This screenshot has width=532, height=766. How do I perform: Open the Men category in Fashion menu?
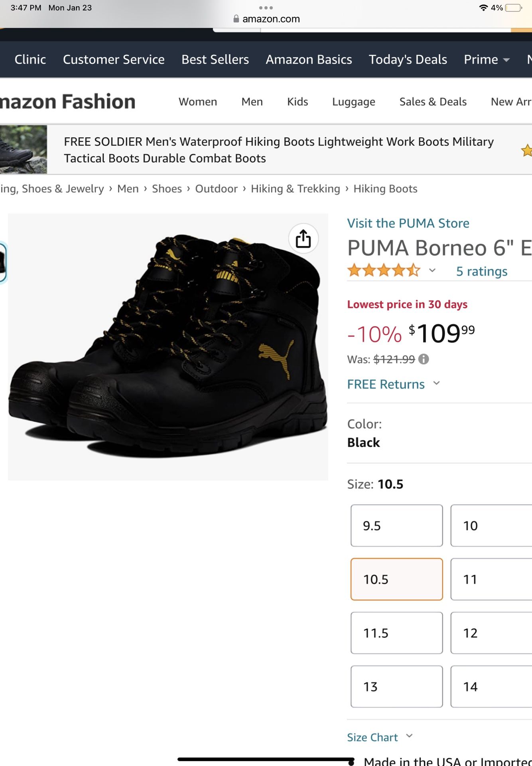tap(252, 102)
